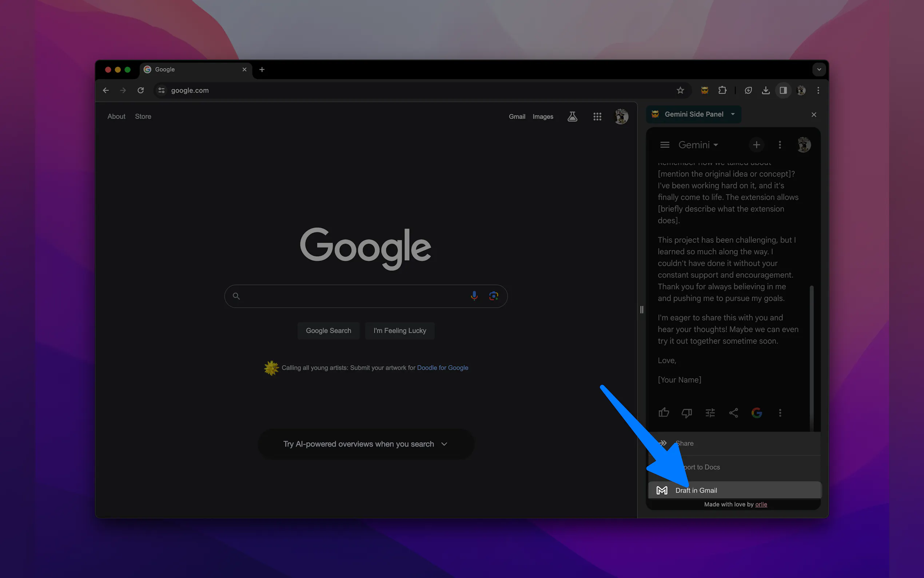
Task: Click the share and export icon
Action: click(733, 412)
